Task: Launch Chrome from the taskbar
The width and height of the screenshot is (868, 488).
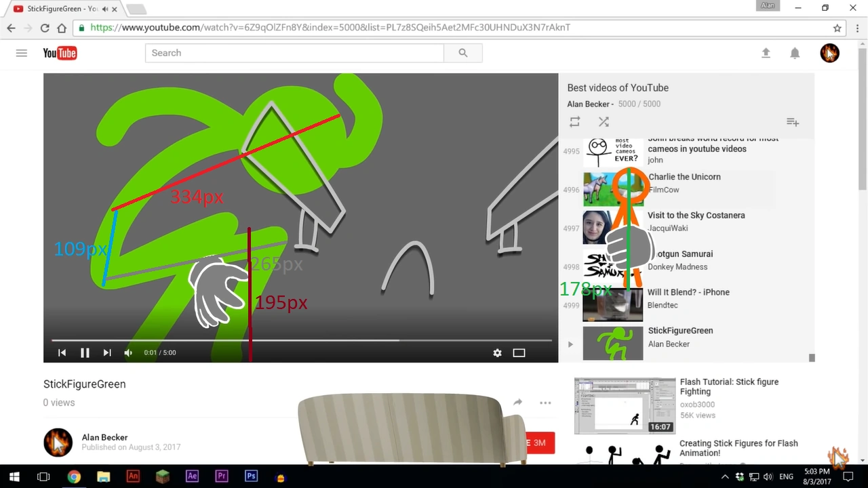Action: [x=74, y=476]
